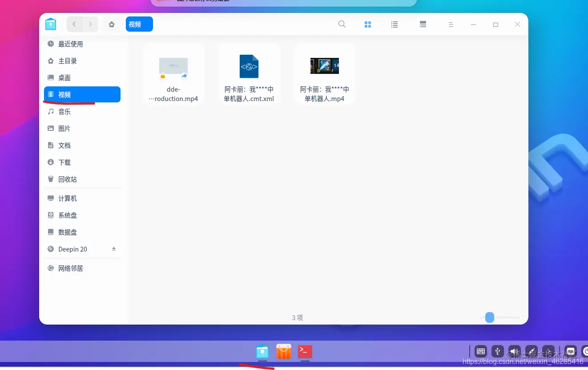The image size is (588, 370).
Task: Go forward with the right arrow button
Action: point(90,24)
